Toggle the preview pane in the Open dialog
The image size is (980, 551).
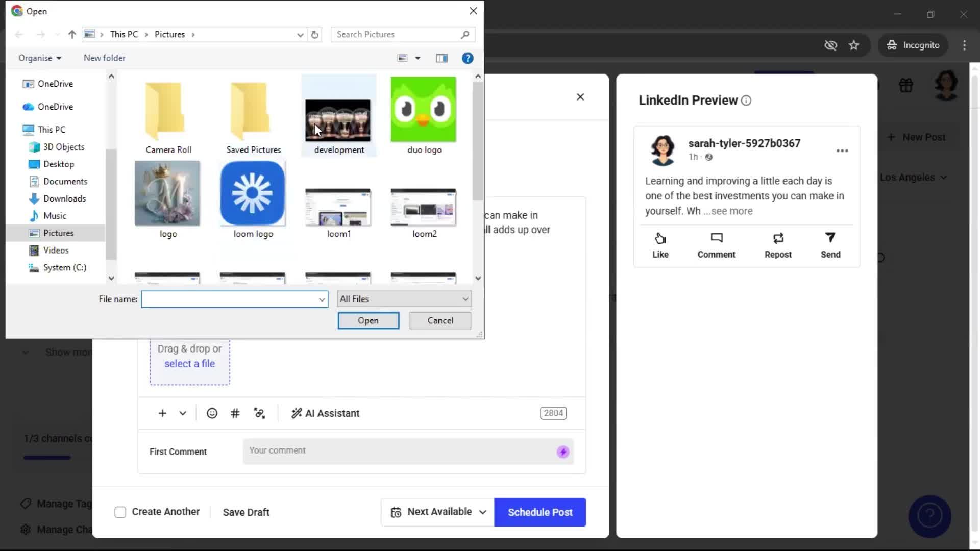442,58
